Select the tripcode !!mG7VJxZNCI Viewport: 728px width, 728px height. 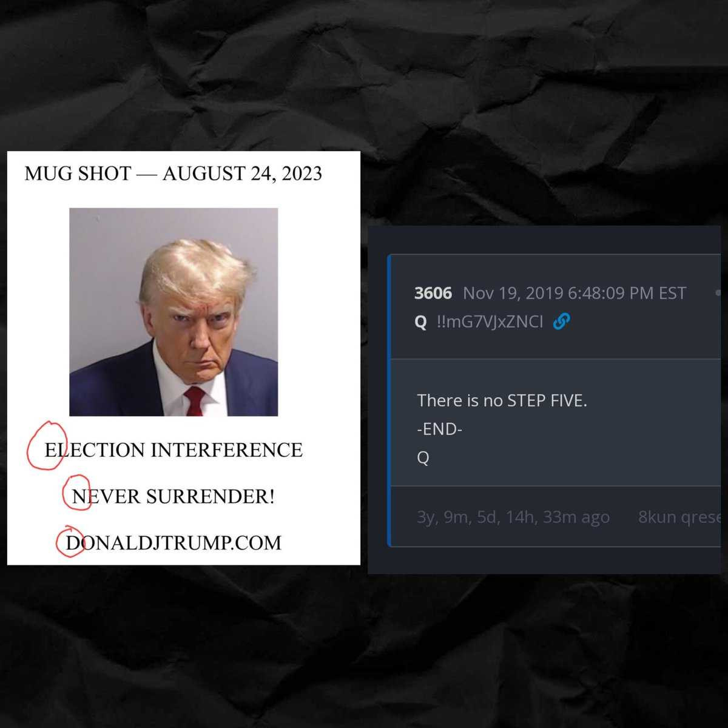point(490,322)
